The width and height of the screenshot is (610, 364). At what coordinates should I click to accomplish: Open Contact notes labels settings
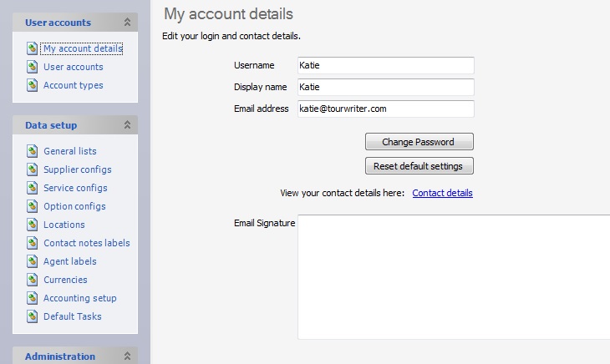pos(86,243)
